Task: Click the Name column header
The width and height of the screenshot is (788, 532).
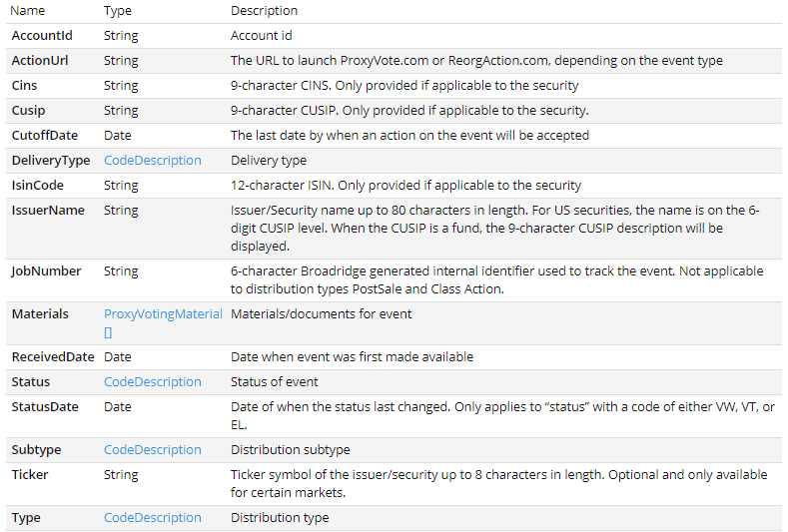Action: point(28,11)
